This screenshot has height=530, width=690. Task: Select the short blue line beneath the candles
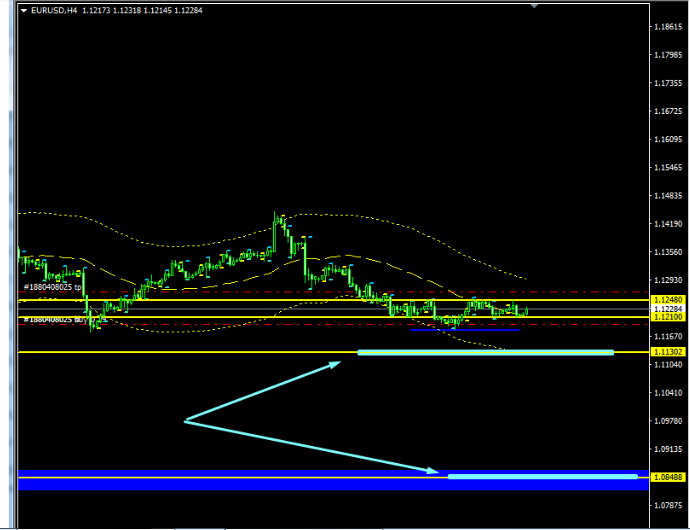(x=463, y=329)
